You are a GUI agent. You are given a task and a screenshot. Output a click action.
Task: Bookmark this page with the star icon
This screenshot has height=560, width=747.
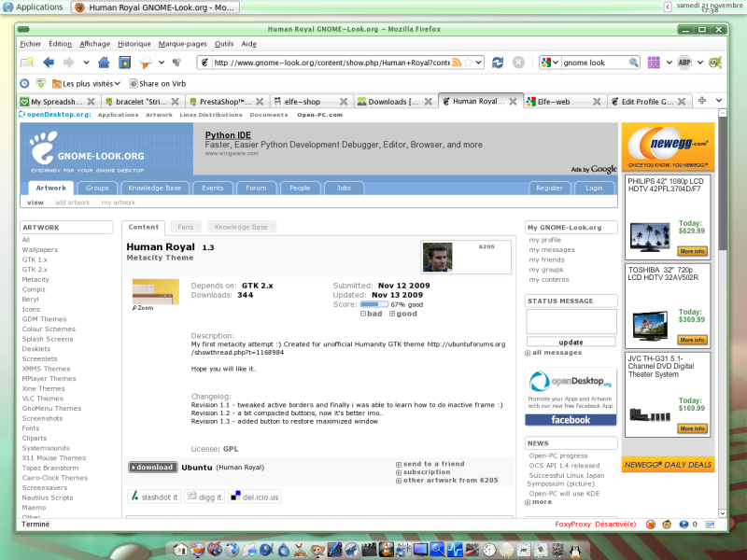coord(469,63)
